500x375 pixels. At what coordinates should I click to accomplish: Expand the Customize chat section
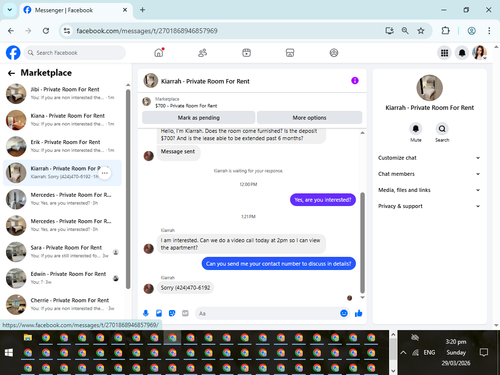429,158
